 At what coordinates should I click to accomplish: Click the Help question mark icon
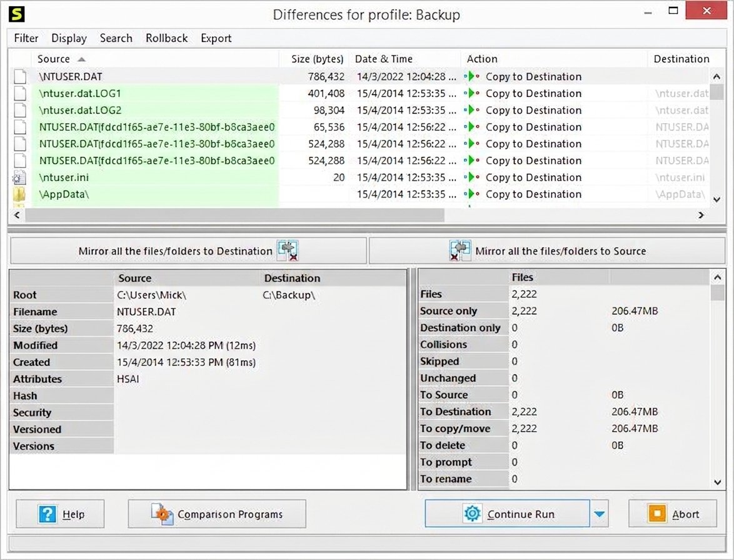pyautogui.click(x=48, y=514)
